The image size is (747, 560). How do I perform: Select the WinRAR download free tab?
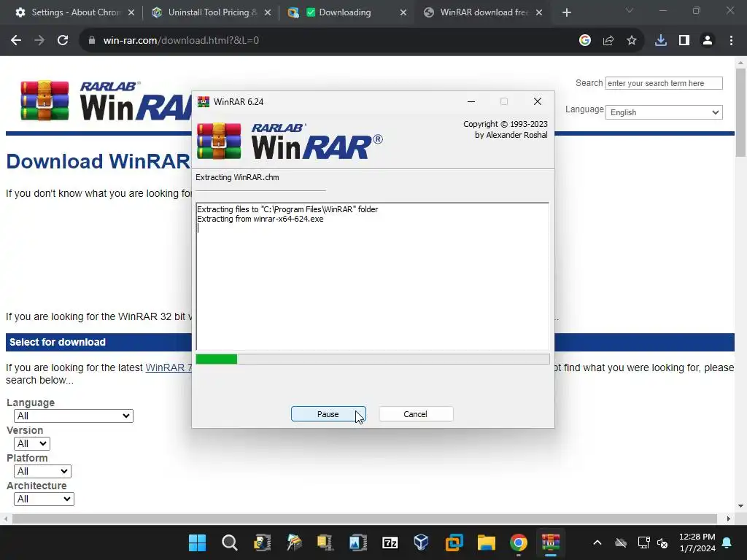tap(484, 12)
